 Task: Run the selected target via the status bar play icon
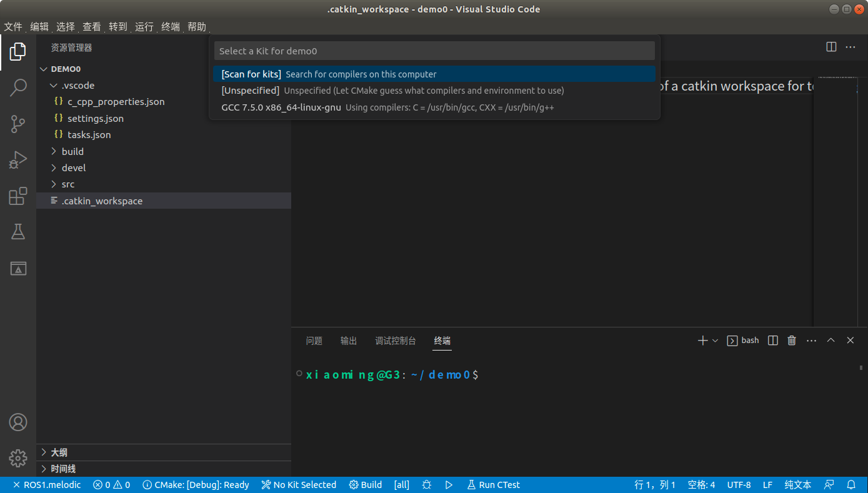point(449,484)
